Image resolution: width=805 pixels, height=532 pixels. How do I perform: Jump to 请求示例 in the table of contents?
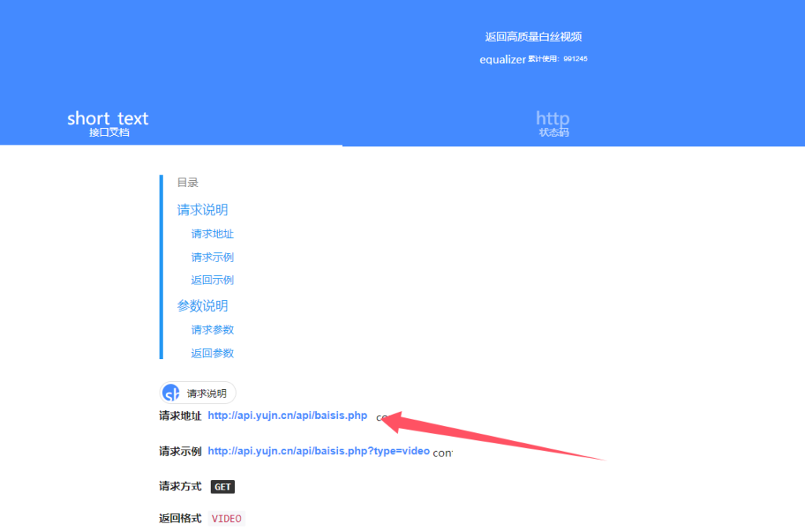pyautogui.click(x=212, y=257)
